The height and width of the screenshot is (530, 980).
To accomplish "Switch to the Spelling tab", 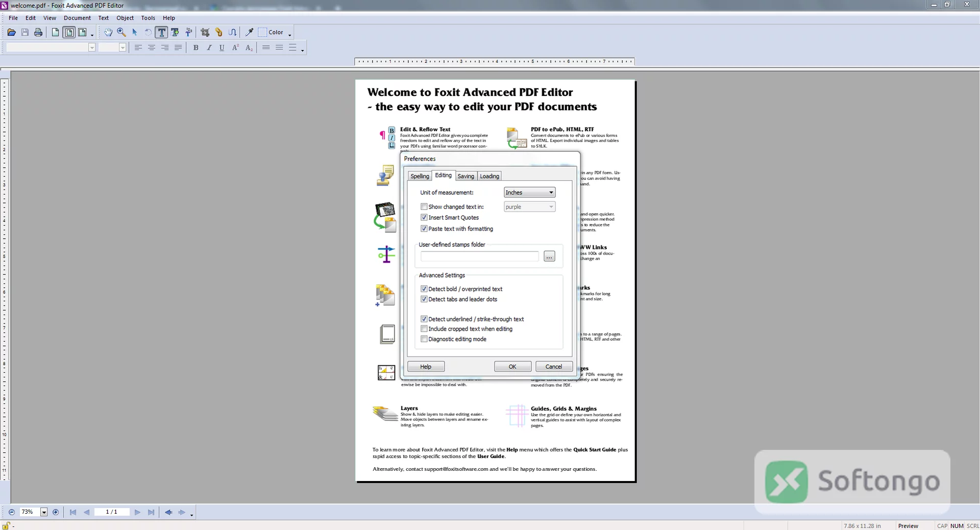I will [420, 176].
